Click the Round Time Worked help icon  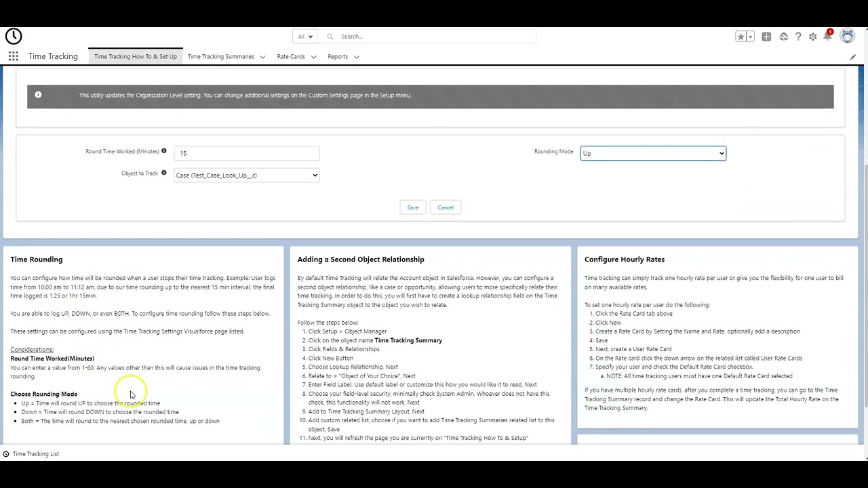163,151
